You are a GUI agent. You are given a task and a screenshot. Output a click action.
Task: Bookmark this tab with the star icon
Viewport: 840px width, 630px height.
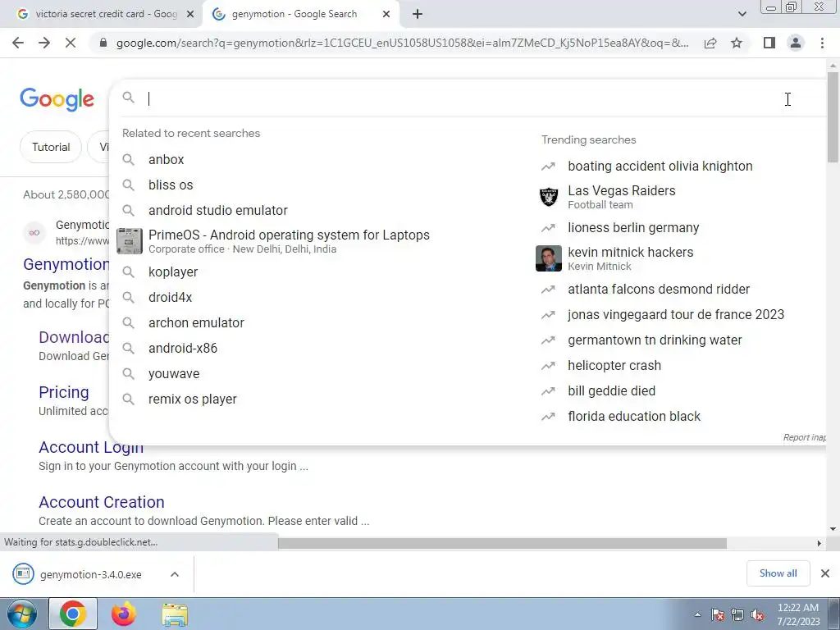coord(737,43)
